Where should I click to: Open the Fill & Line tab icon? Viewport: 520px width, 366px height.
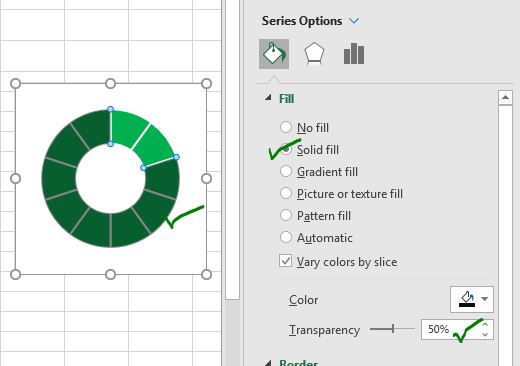(x=274, y=54)
